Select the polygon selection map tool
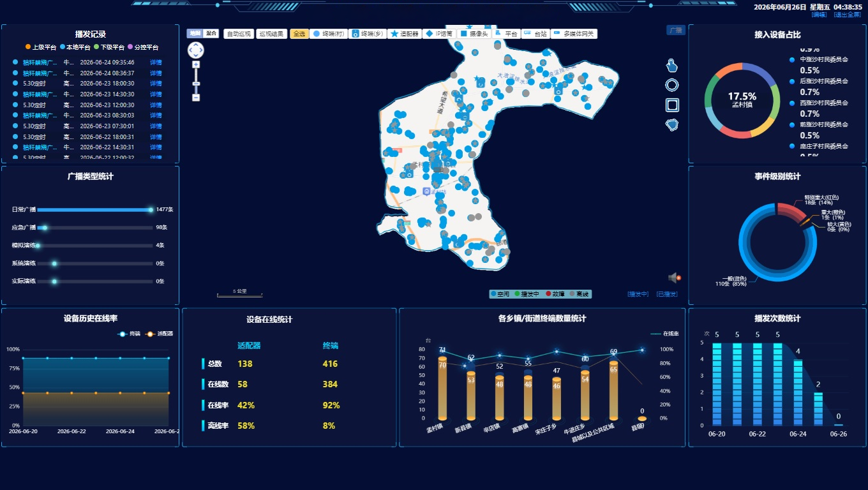Screen dimensions: 868x490 671,124
